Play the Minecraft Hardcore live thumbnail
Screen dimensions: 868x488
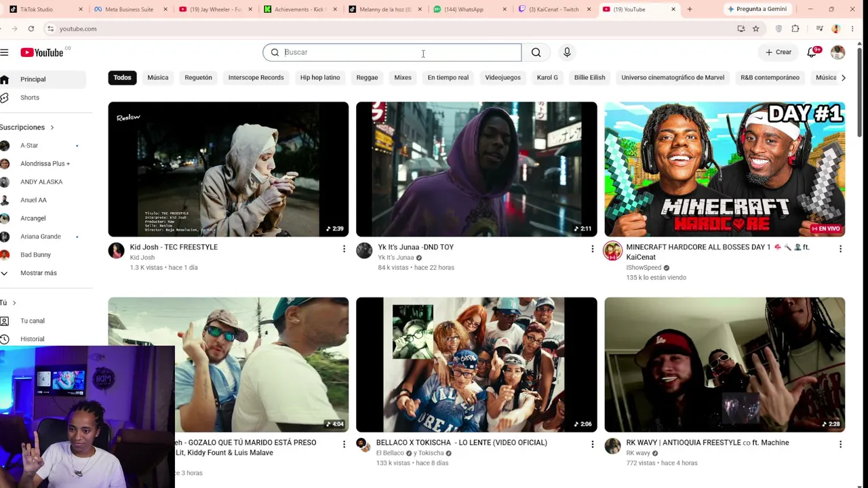(x=724, y=169)
